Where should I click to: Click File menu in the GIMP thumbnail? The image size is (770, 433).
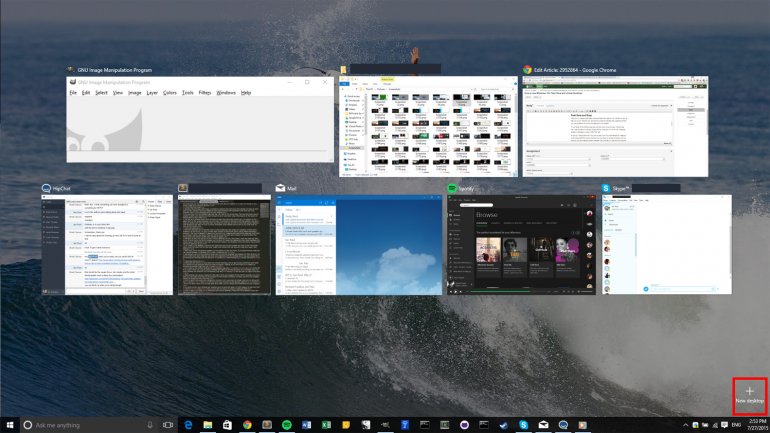pos(73,92)
